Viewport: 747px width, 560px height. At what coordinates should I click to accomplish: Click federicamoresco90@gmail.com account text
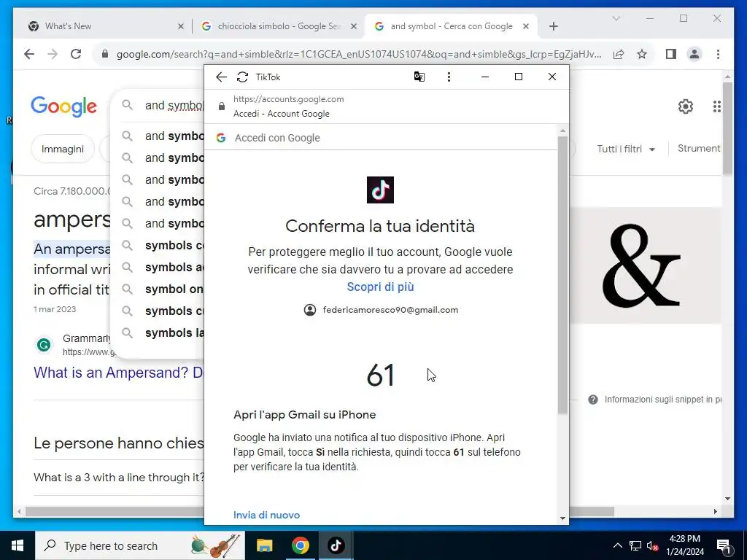coord(390,310)
